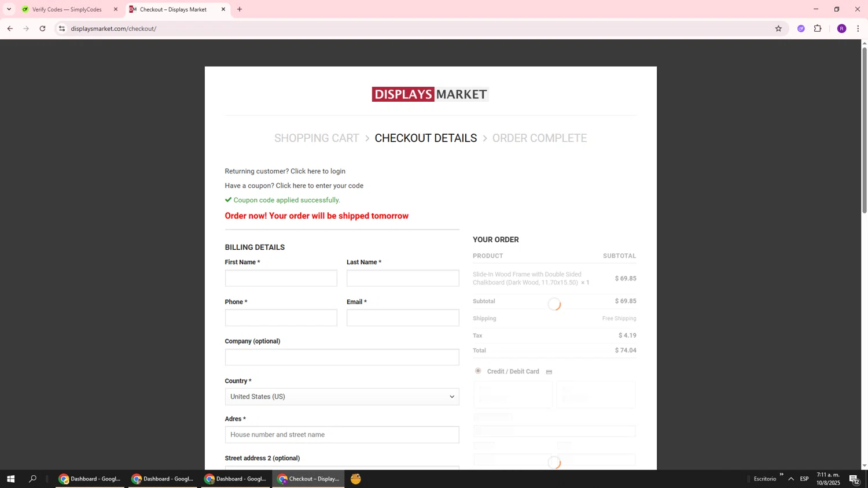The width and height of the screenshot is (868, 488).
Task: Click the Last Name field
Action: (x=403, y=278)
